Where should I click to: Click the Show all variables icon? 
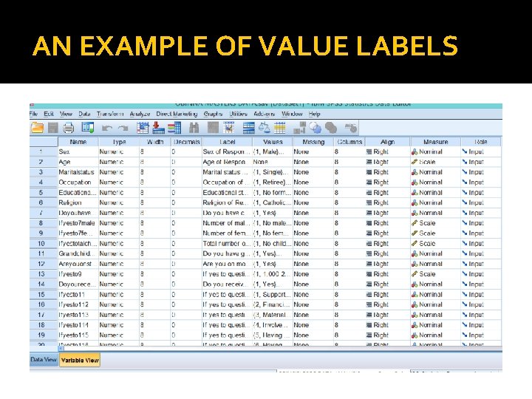[x=331, y=128]
